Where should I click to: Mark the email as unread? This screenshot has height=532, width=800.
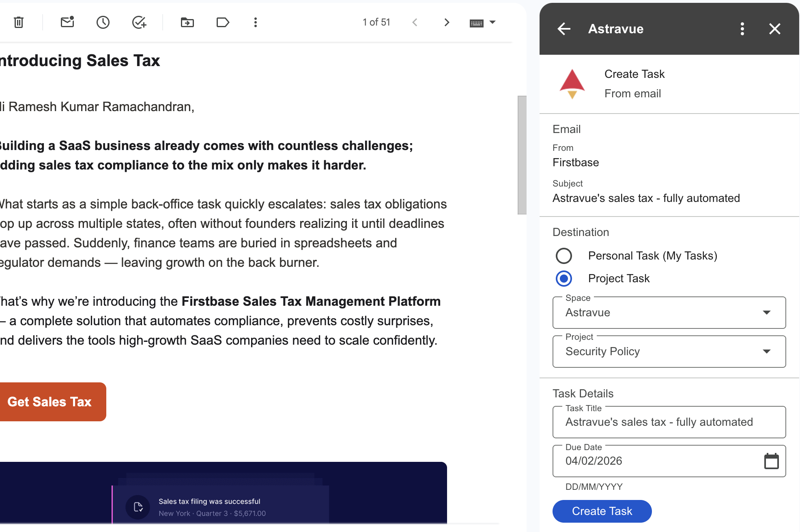coord(67,22)
